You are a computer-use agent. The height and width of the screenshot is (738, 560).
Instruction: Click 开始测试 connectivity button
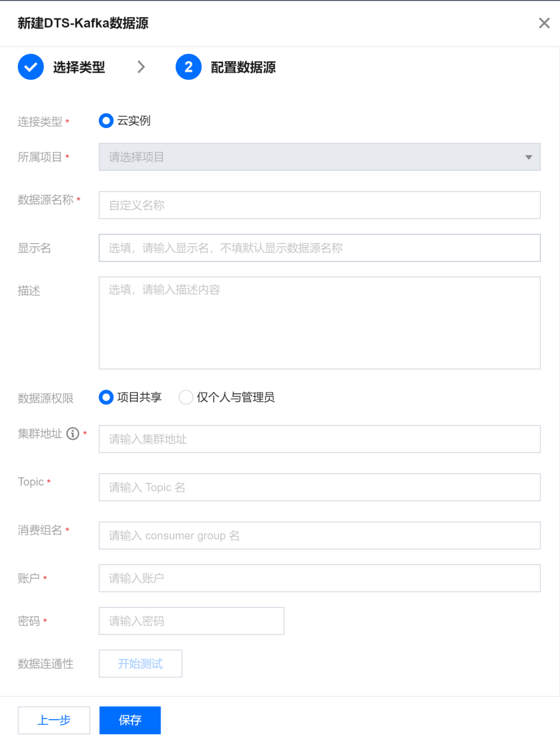point(140,664)
